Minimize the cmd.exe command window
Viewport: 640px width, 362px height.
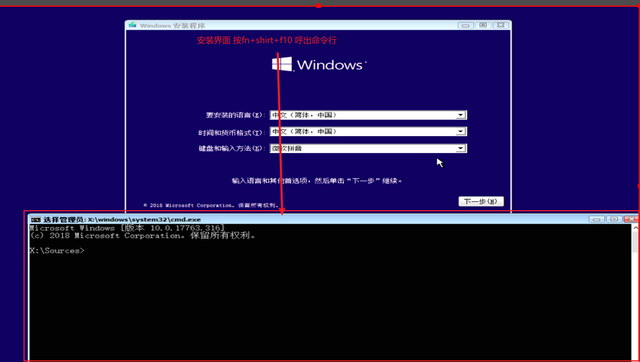click(x=596, y=220)
